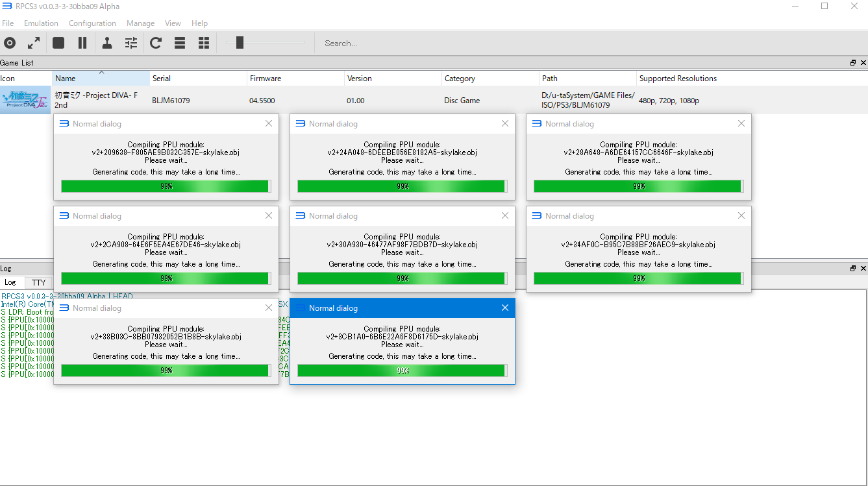
Task: Open the View menu
Action: click(x=173, y=23)
